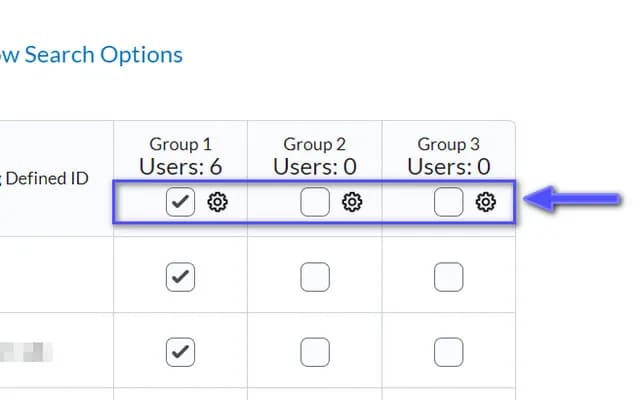Tick Group 3 for the blurred-name user
The image size is (640, 400).
(x=449, y=352)
